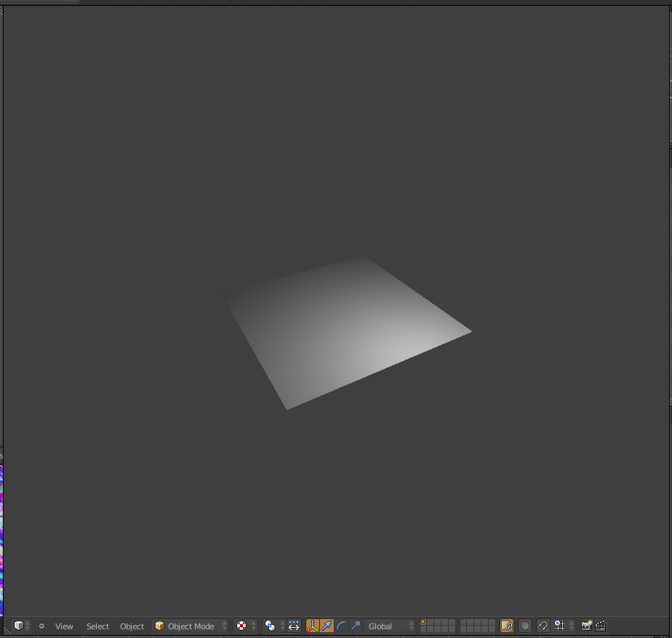Open the Object menu
Image resolution: width=672 pixels, height=638 pixels.
pyautogui.click(x=132, y=626)
